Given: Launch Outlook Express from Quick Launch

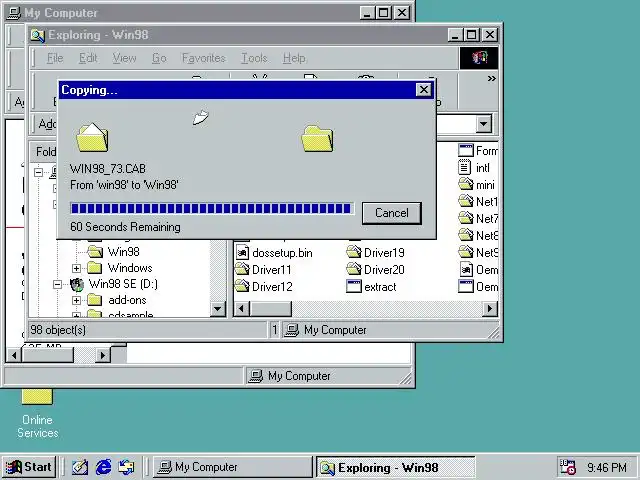Looking at the screenshot, I should point(127,467).
